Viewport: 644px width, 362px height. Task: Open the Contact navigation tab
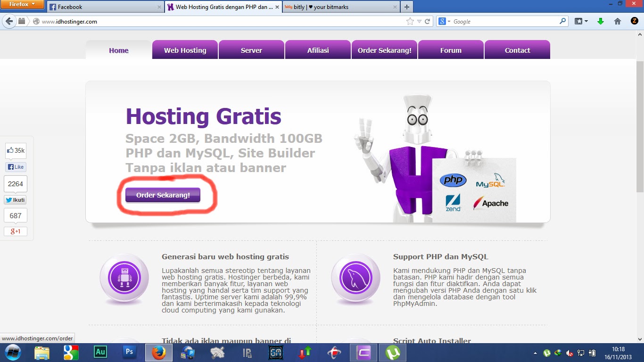click(517, 50)
